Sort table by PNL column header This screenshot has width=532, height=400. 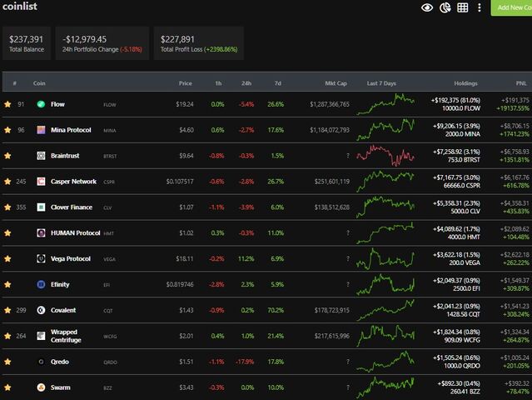pyautogui.click(x=521, y=83)
